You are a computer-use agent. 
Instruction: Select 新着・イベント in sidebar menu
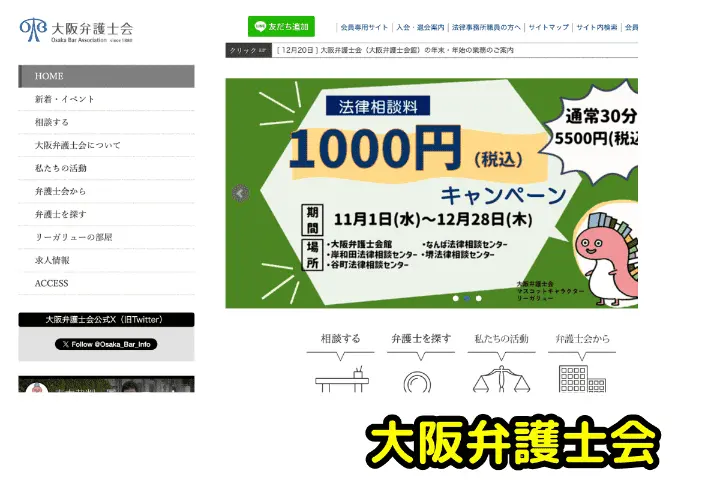point(106,99)
